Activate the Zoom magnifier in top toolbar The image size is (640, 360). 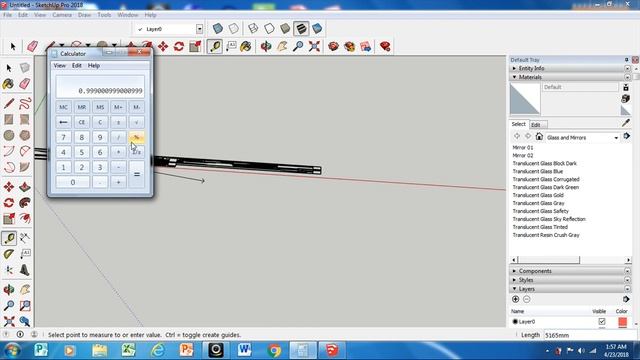coord(298,46)
